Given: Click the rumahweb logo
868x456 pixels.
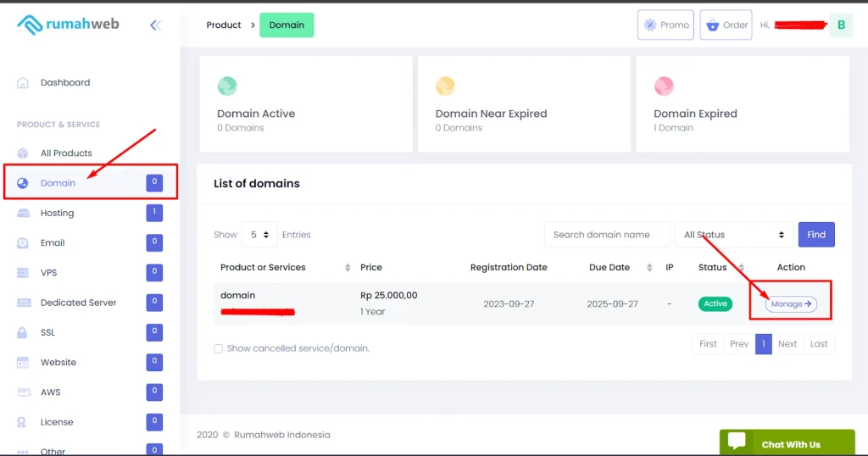Looking at the screenshot, I should (68, 25).
